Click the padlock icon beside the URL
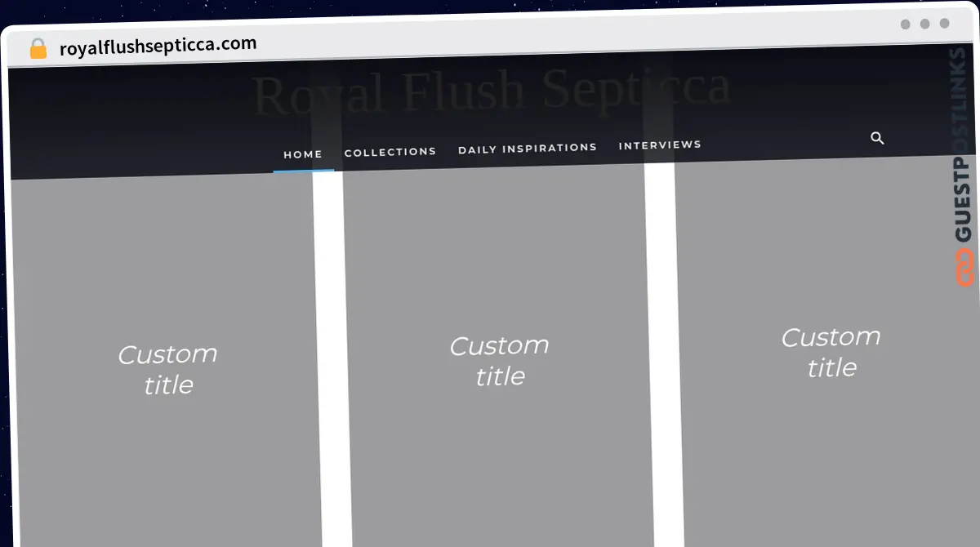The image size is (980, 547). pyautogui.click(x=38, y=49)
